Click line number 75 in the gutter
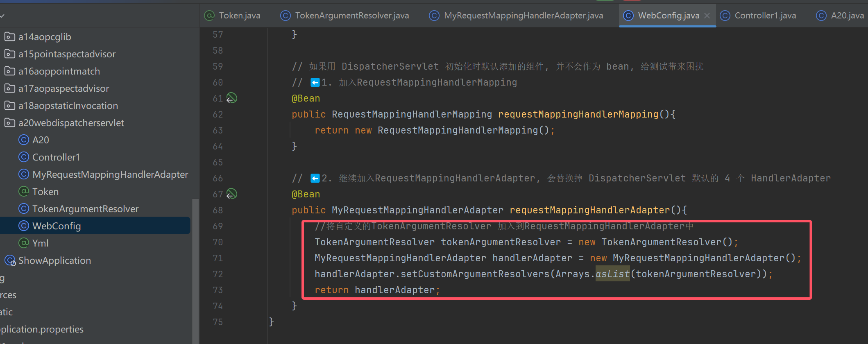This screenshot has height=344, width=868. pyautogui.click(x=218, y=322)
